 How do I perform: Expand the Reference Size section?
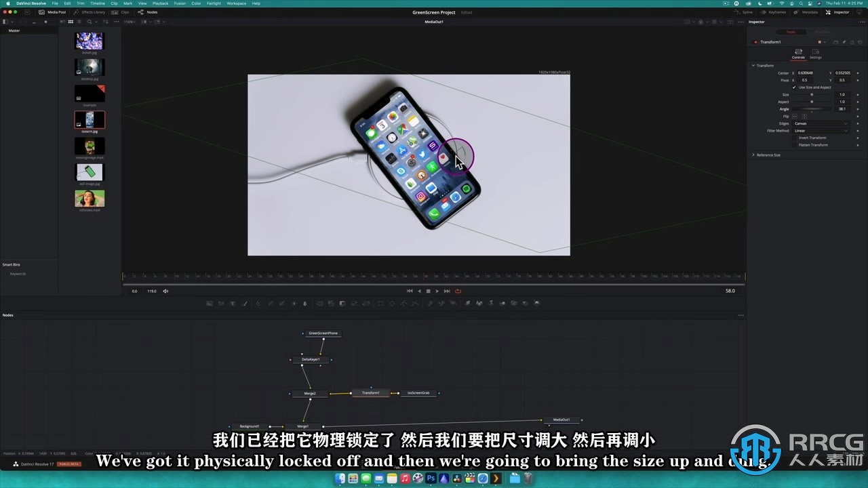click(753, 155)
